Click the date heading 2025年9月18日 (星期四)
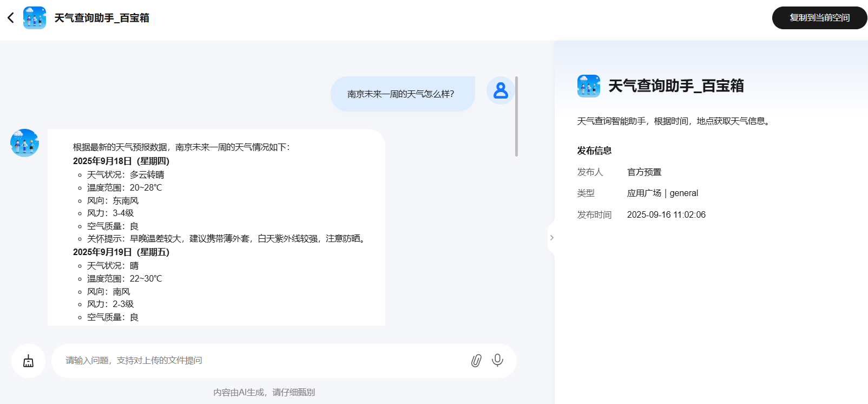The image size is (868, 404). [x=121, y=161]
